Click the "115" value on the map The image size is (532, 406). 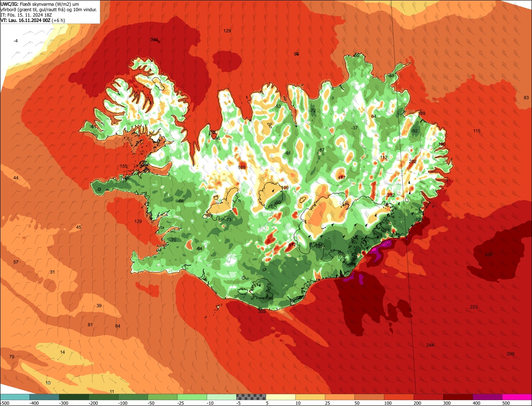pyautogui.click(x=477, y=131)
